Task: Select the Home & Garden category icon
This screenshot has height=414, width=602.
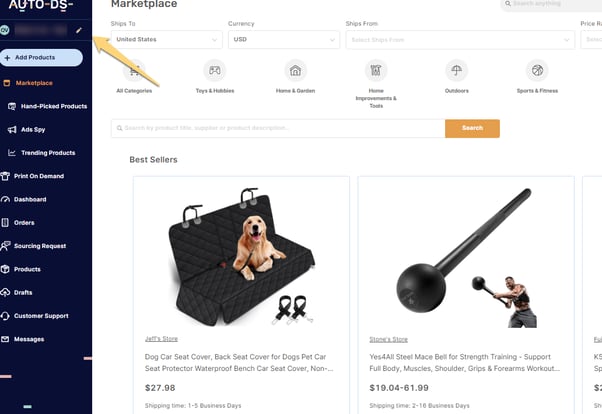Action: (295, 71)
